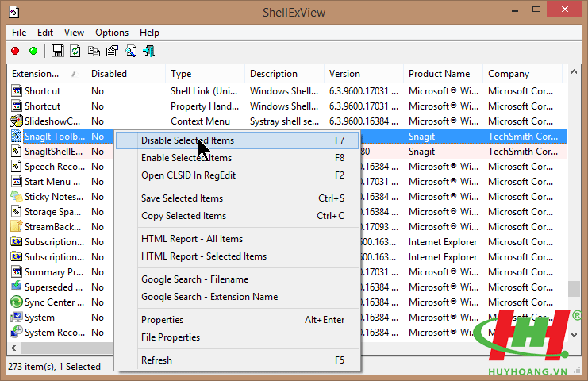588x381 pixels.
Task: Choose Google Search - Filename
Action: (x=237, y=279)
